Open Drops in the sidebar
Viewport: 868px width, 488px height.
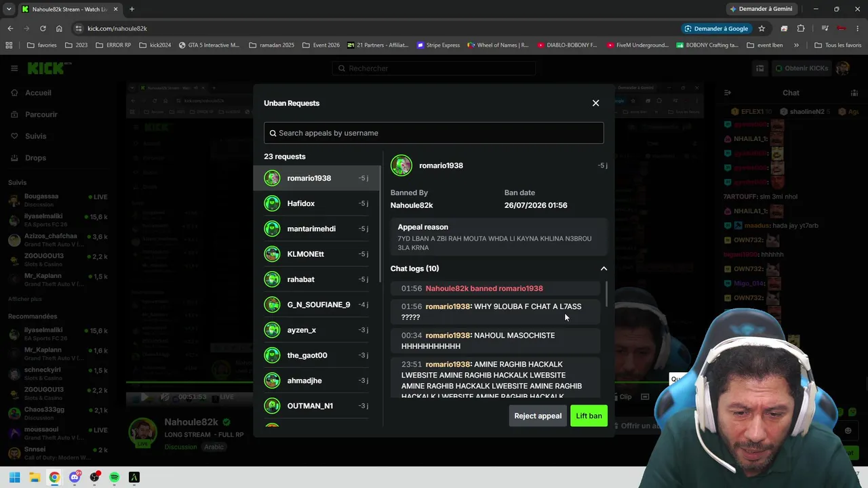point(35,158)
